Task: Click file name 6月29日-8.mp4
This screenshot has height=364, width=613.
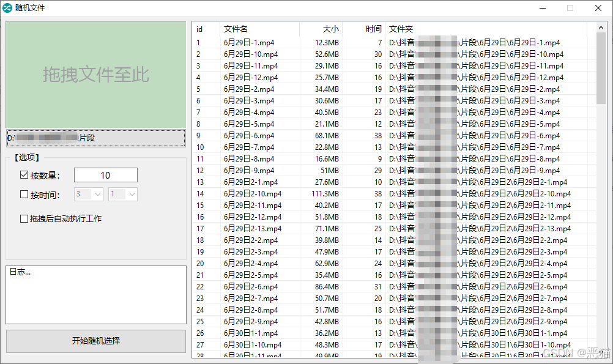Action: coord(249,159)
